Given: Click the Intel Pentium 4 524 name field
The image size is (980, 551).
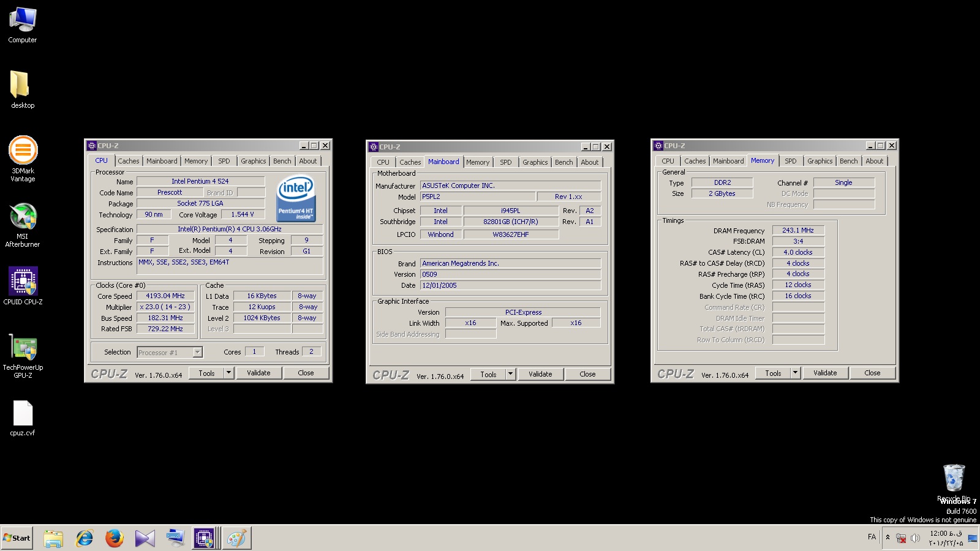Looking at the screenshot, I should (x=200, y=181).
